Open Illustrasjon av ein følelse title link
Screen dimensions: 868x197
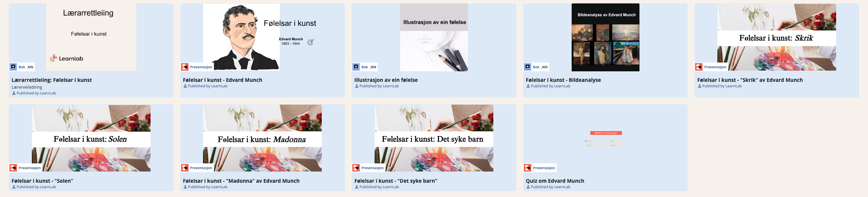click(386, 80)
